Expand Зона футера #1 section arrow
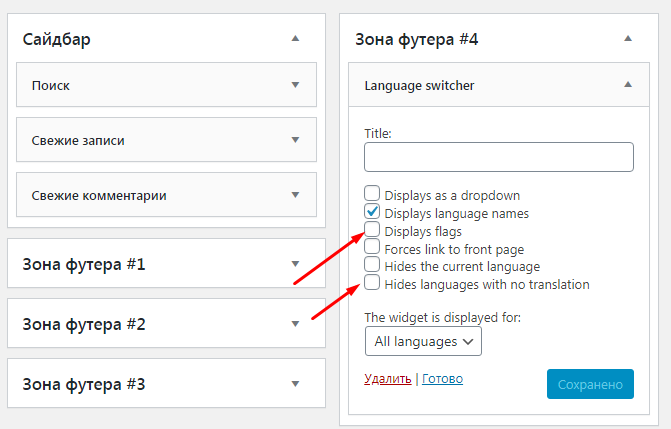Viewport: 671px width, 429px height. coord(295,264)
